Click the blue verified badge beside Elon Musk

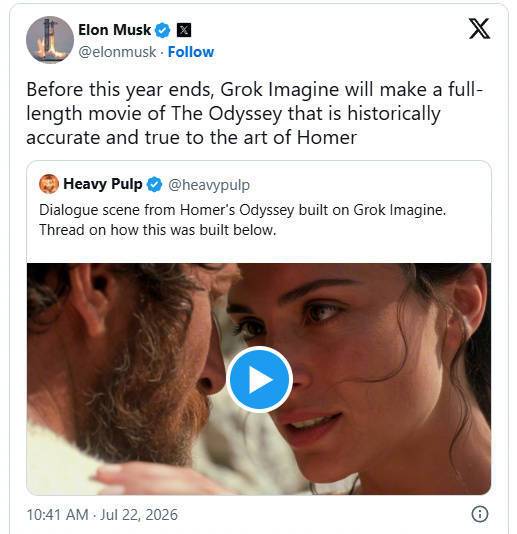162,30
